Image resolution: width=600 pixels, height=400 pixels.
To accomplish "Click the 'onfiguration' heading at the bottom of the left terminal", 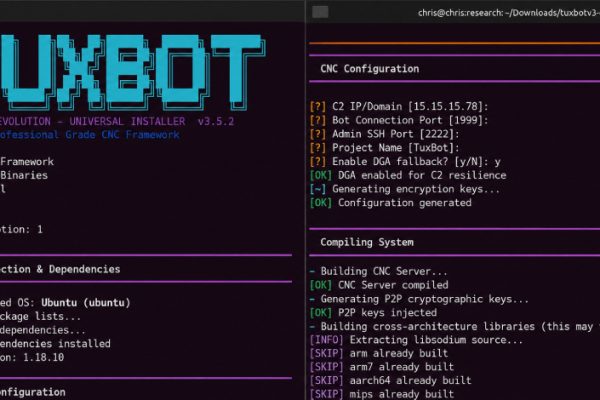I will 33,392.
